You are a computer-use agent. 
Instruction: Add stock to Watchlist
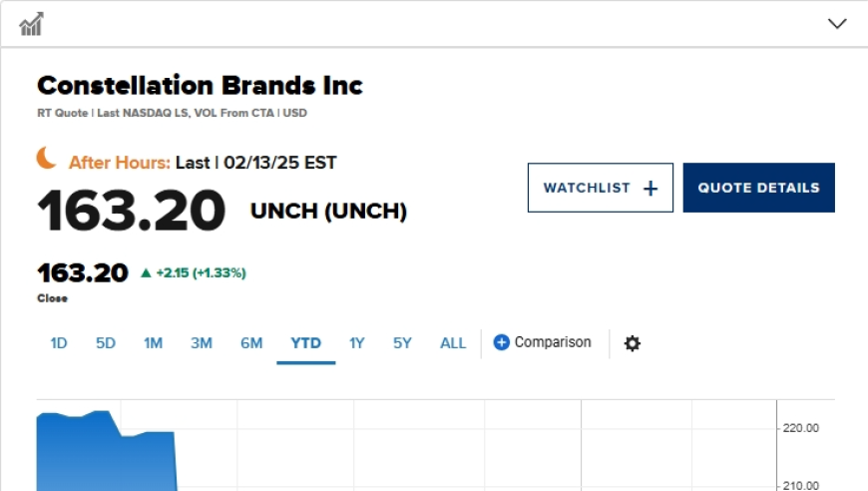(600, 188)
